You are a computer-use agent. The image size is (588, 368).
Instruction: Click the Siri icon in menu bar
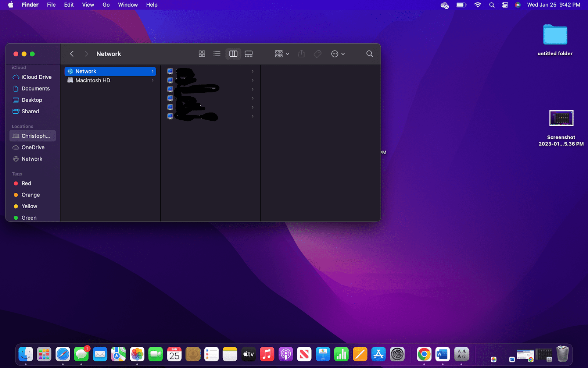(518, 5)
